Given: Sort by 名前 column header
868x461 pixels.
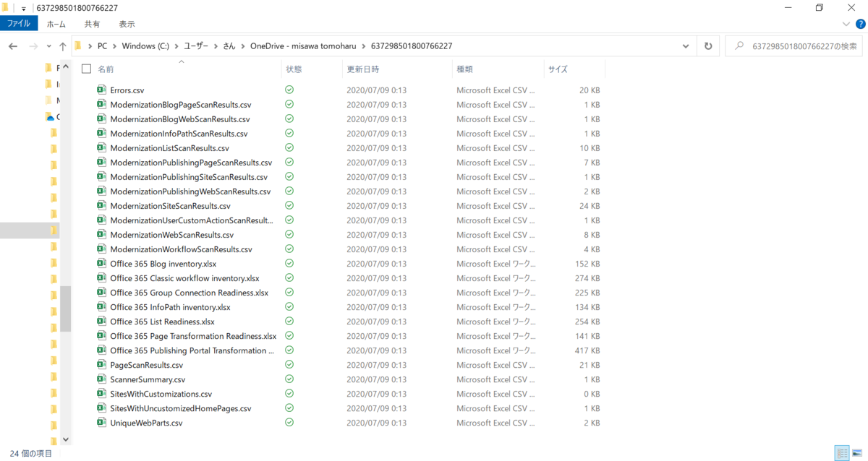Looking at the screenshot, I should coord(106,69).
